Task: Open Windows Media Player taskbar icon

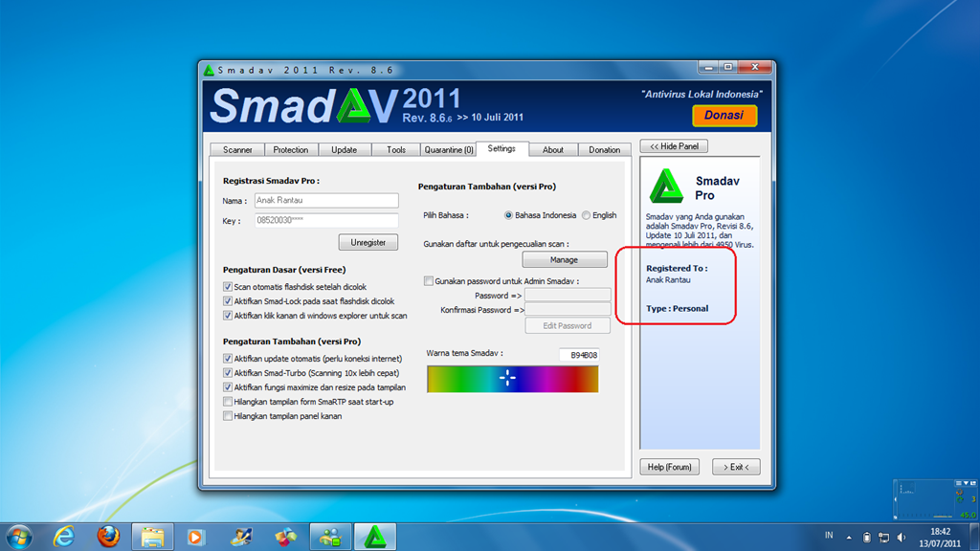Action: tap(195, 537)
